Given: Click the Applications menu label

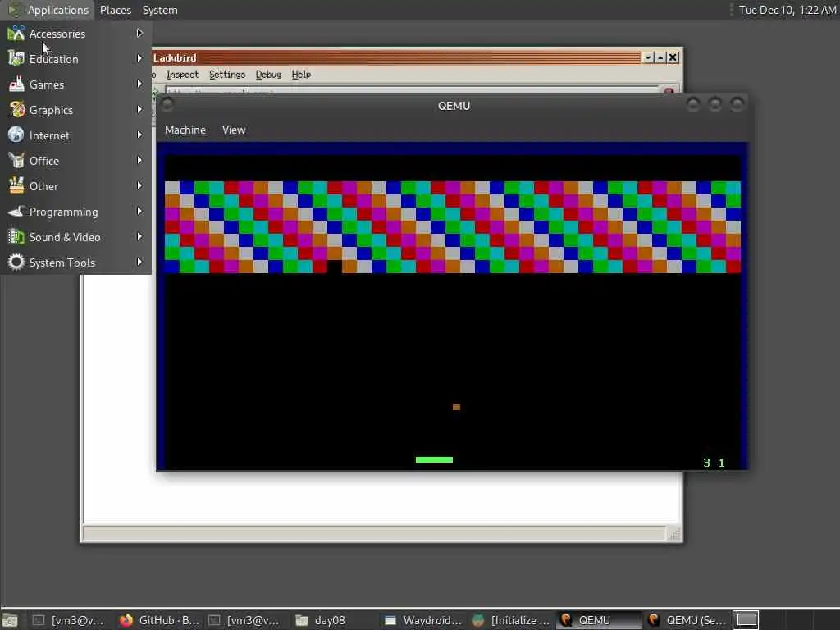Looking at the screenshot, I should point(58,10).
